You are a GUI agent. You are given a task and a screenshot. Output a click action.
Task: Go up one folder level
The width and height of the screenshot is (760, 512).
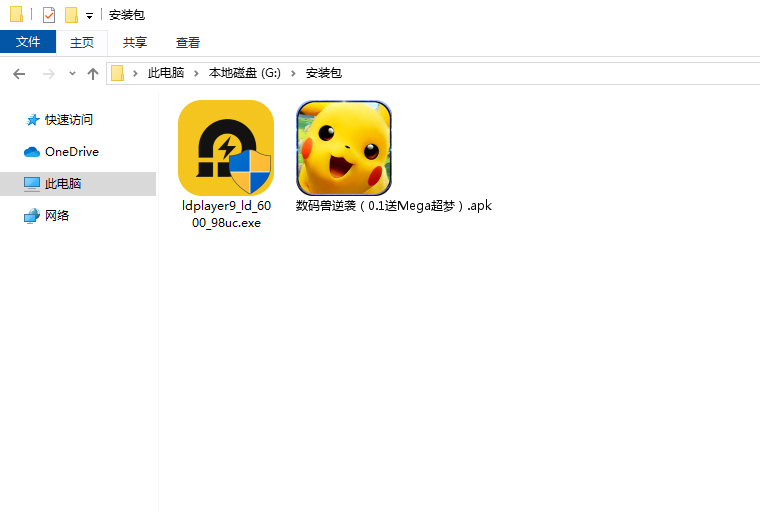93,73
